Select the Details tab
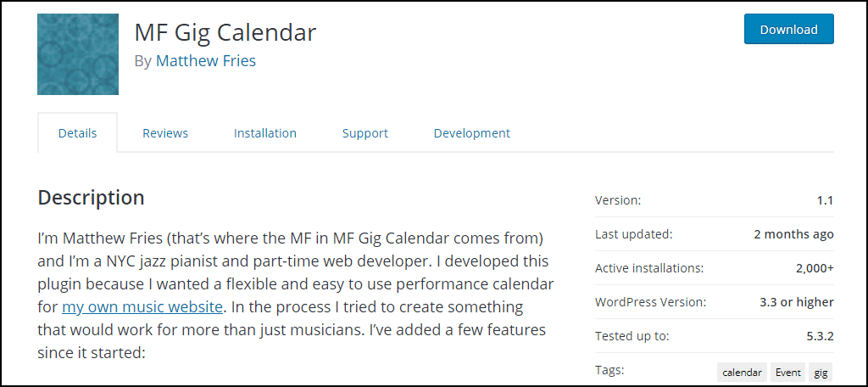 click(77, 133)
